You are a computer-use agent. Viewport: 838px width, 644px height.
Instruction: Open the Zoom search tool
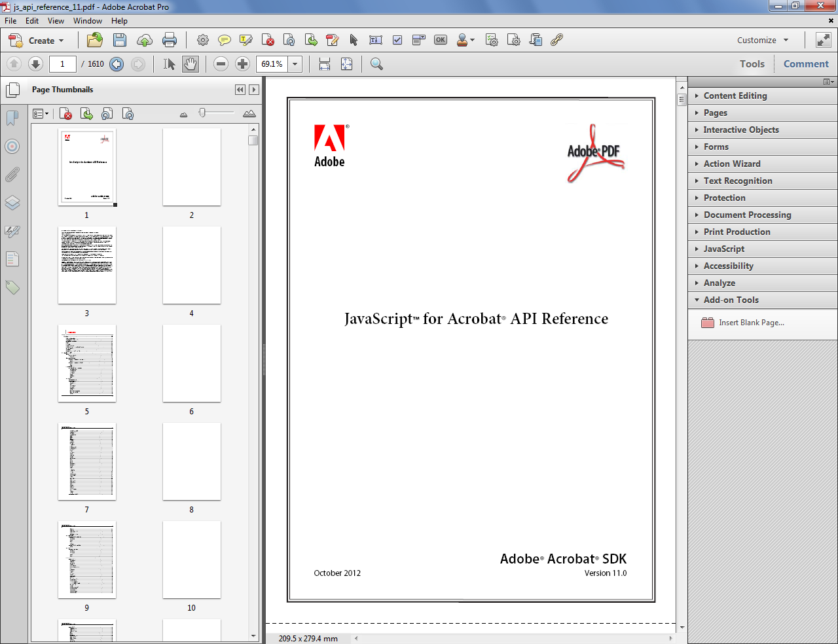pyautogui.click(x=375, y=63)
